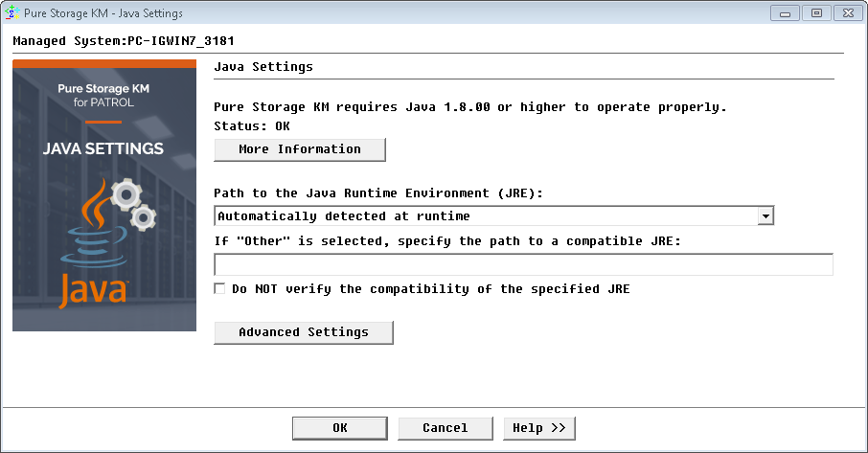Viewport: 868px width, 453px height.
Task: Click the More Information button
Action: (x=300, y=149)
